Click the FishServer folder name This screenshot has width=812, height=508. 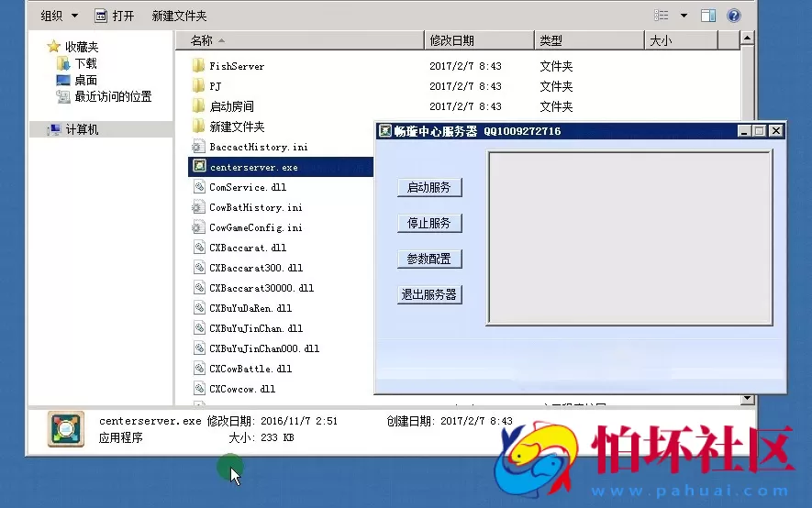[x=237, y=66]
